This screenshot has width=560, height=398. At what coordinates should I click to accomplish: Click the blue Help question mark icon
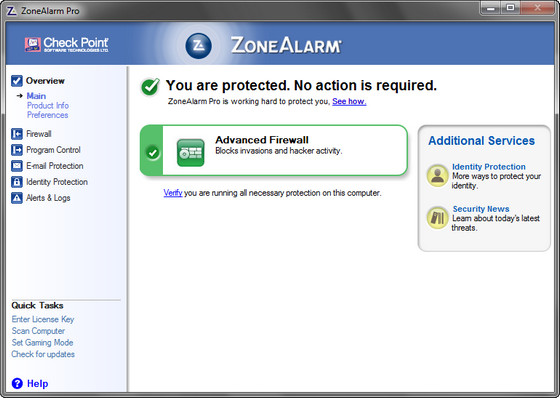[x=17, y=383]
